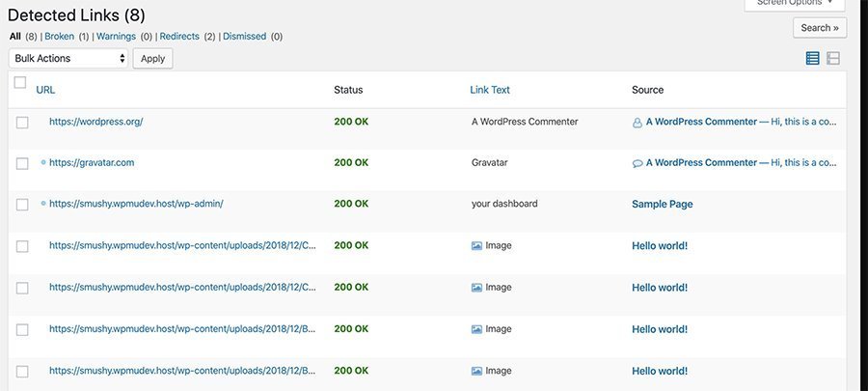Image resolution: width=868 pixels, height=391 pixels.
Task: Open the last uploads/2018/12/B... URL
Action: click(182, 371)
